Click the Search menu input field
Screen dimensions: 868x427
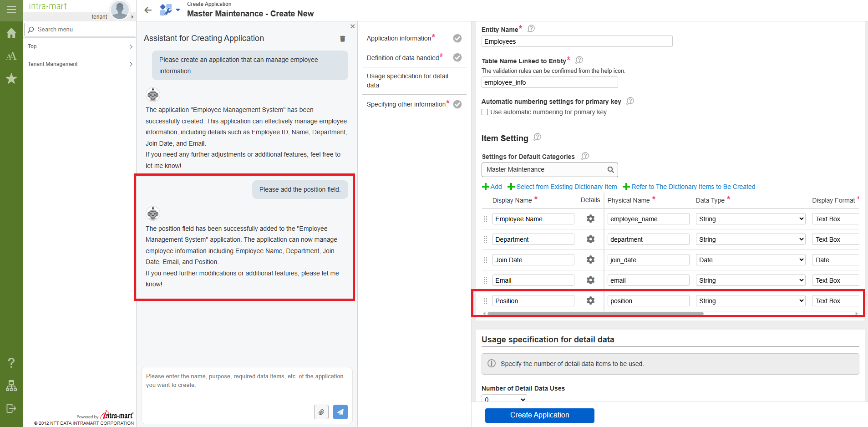(80, 30)
